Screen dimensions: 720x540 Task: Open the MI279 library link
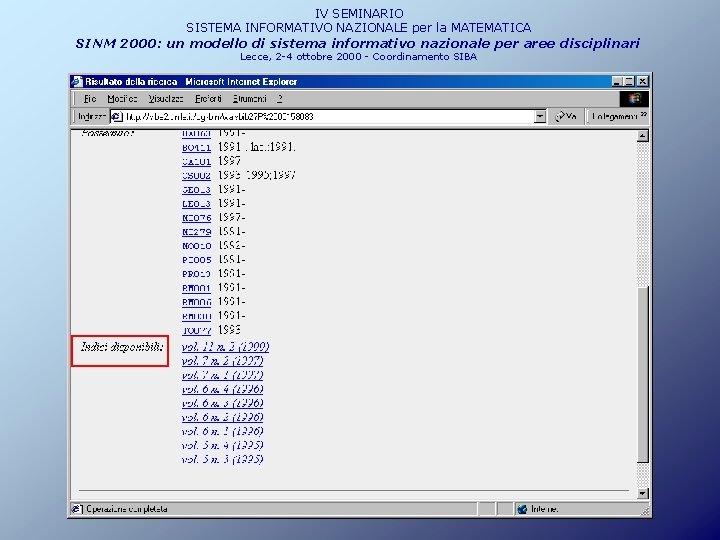(x=196, y=232)
